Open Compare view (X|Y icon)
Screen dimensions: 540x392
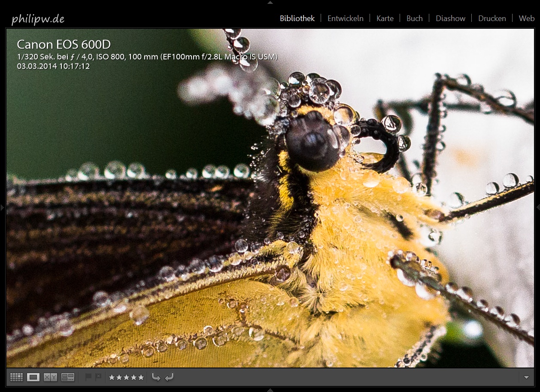pyautogui.click(x=50, y=377)
